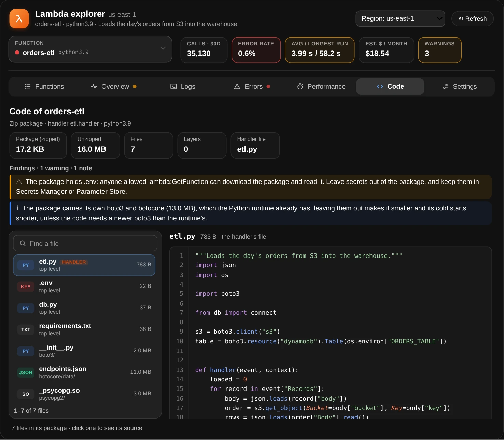Click the PY badge icon of __init__.py
Viewport: 504px width, 440px height.
tap(26, 351)
